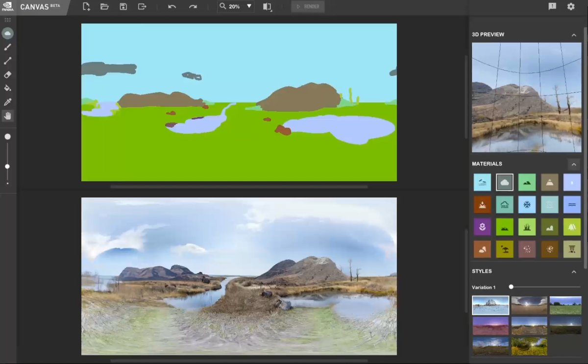Select the Eraser tool

(x=7, y=74)
